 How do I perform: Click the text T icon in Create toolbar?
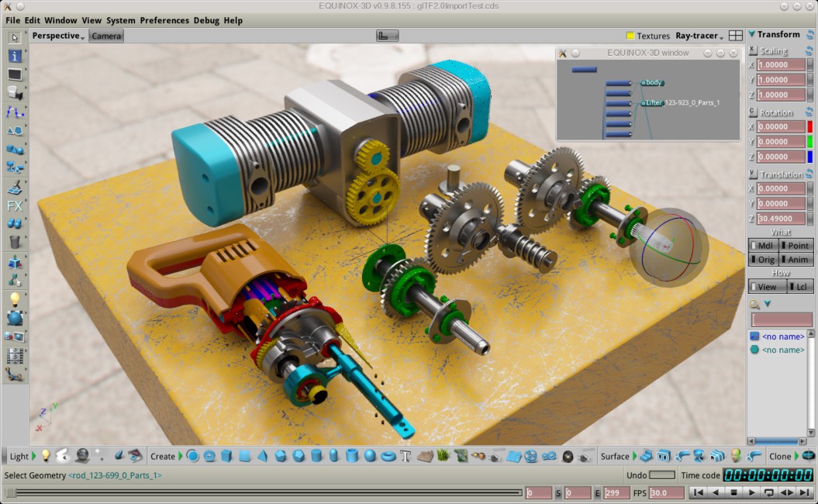(405, 456)
